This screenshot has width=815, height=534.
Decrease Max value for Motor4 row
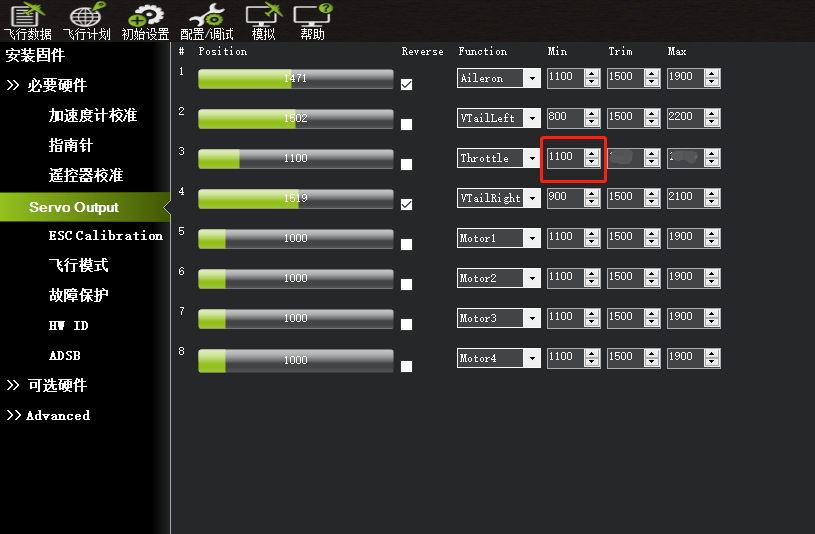pos(712,362)
